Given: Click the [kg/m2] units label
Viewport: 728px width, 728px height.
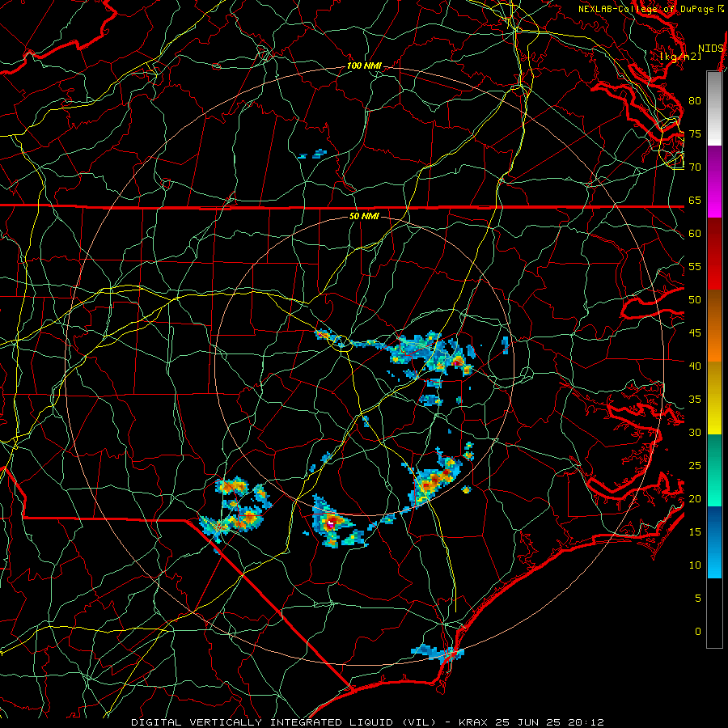Looking at the screenshot, I should (x=680, y=57).
